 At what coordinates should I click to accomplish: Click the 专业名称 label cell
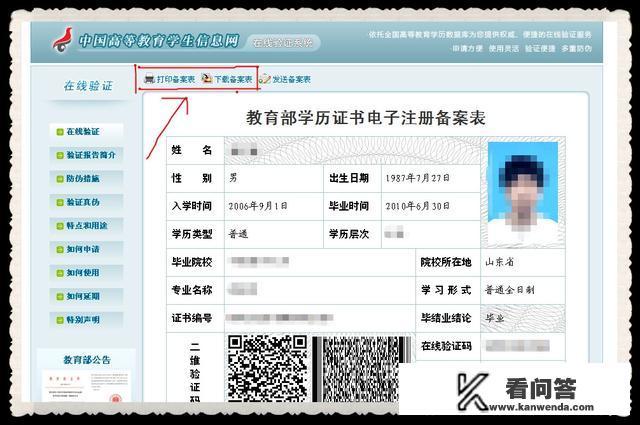coord(196,290)
